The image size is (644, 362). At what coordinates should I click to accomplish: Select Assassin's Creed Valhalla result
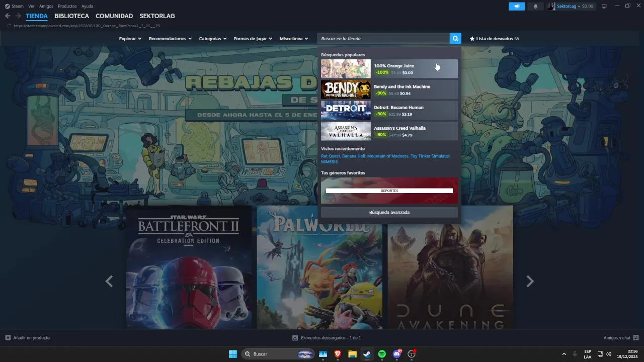pyautogui.click(x=389, y=131)
